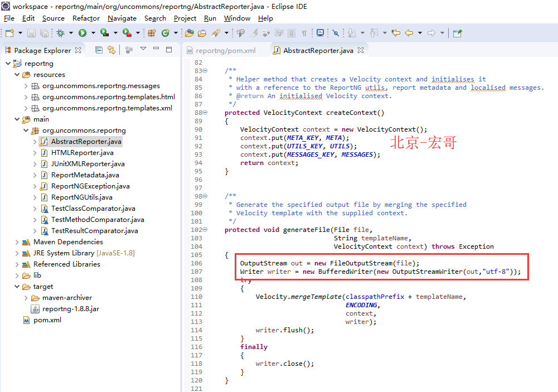Open the New wizard dropdown arrow
The width and height of the screenshot is (558, 392).
(20, 33)
